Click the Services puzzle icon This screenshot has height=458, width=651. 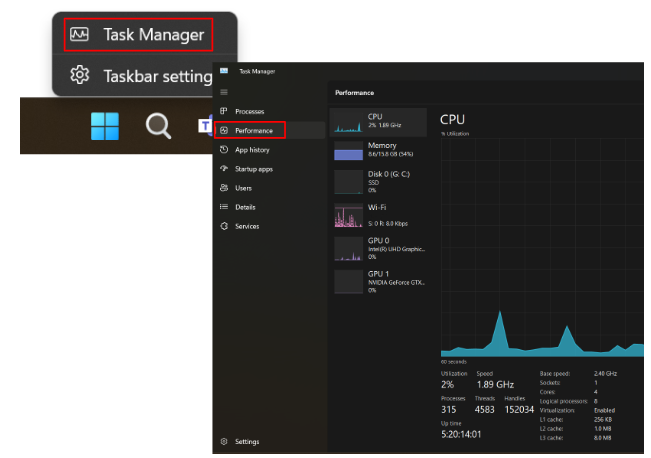224,226
